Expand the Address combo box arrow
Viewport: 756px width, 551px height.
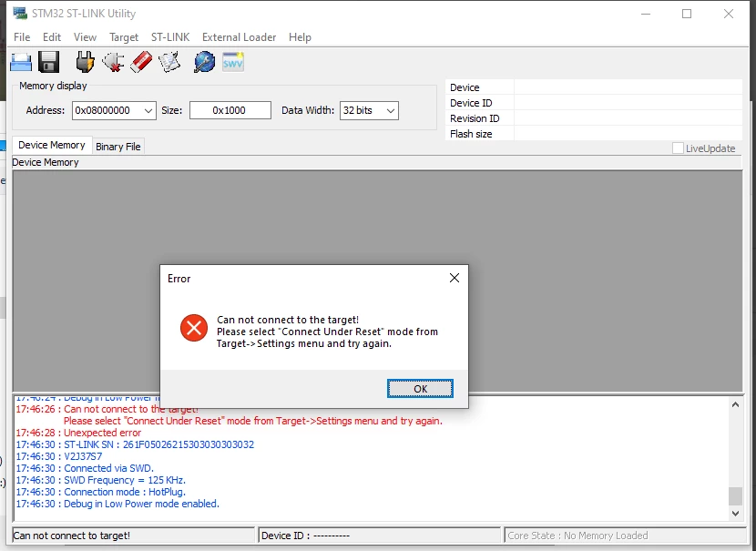coord(148,111)
